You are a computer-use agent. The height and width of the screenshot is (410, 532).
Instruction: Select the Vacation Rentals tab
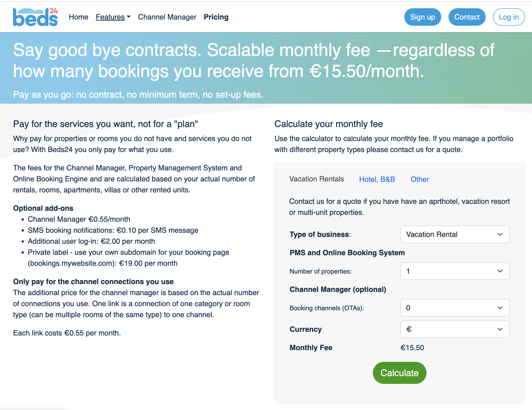coord(316,179)
